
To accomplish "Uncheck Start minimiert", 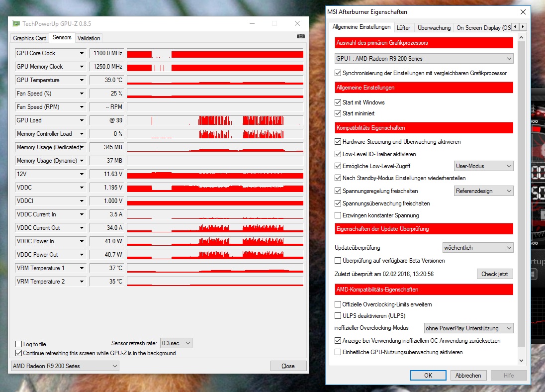I will click(338, 113).
